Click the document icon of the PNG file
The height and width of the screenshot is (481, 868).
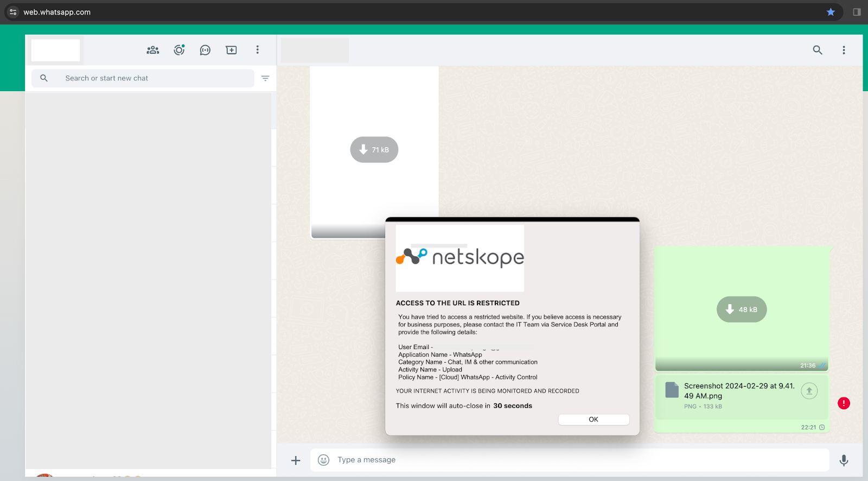click(672, 390)
